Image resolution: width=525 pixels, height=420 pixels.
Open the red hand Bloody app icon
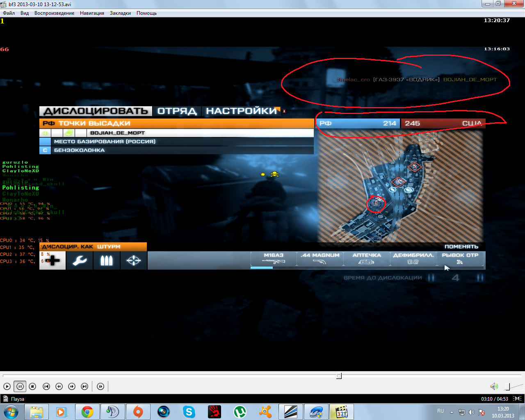coord(214,412)
